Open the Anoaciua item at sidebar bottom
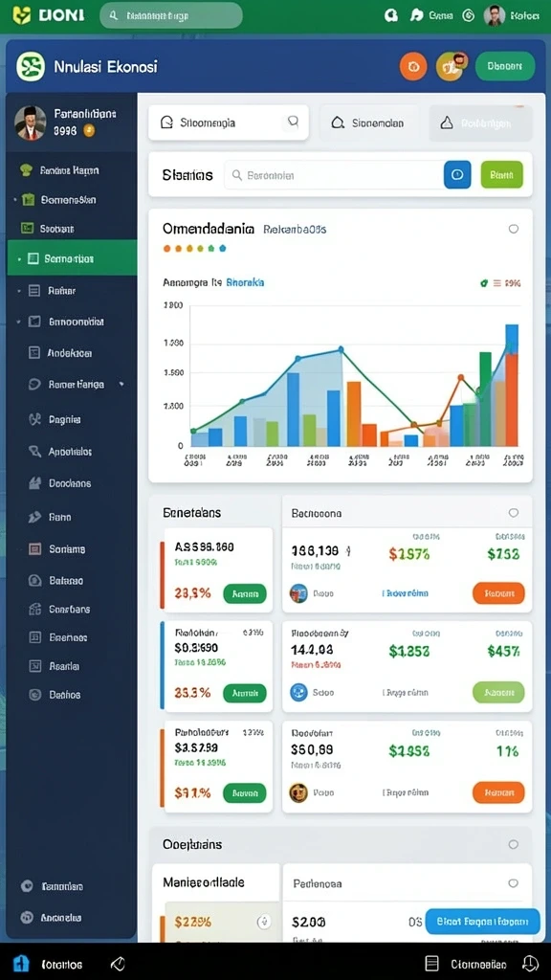The image size is (551, 980). (52, 918)
